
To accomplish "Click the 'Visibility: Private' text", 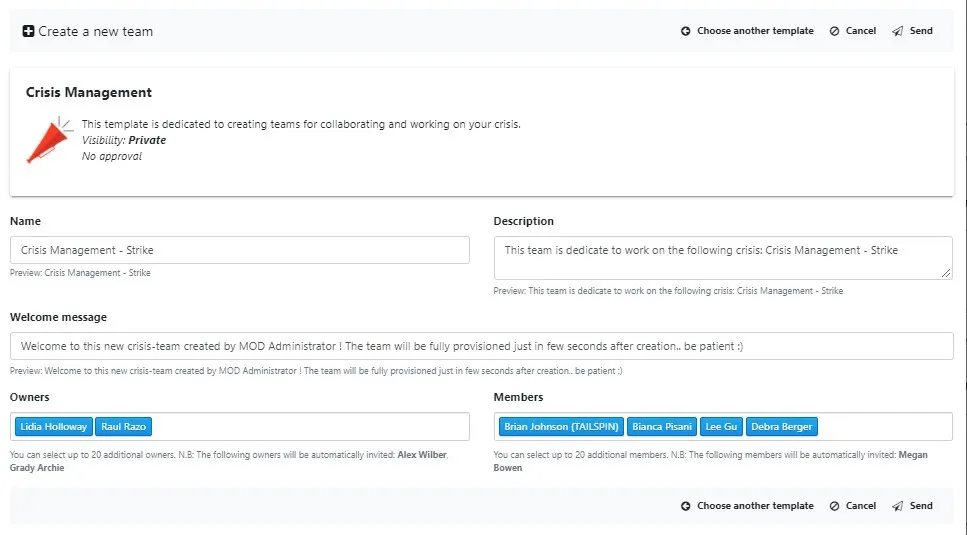I will tap(124, 140).
